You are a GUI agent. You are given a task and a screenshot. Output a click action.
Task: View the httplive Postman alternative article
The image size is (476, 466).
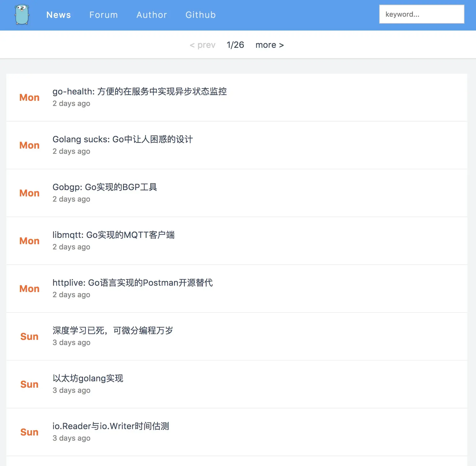[x=133, y=283]
